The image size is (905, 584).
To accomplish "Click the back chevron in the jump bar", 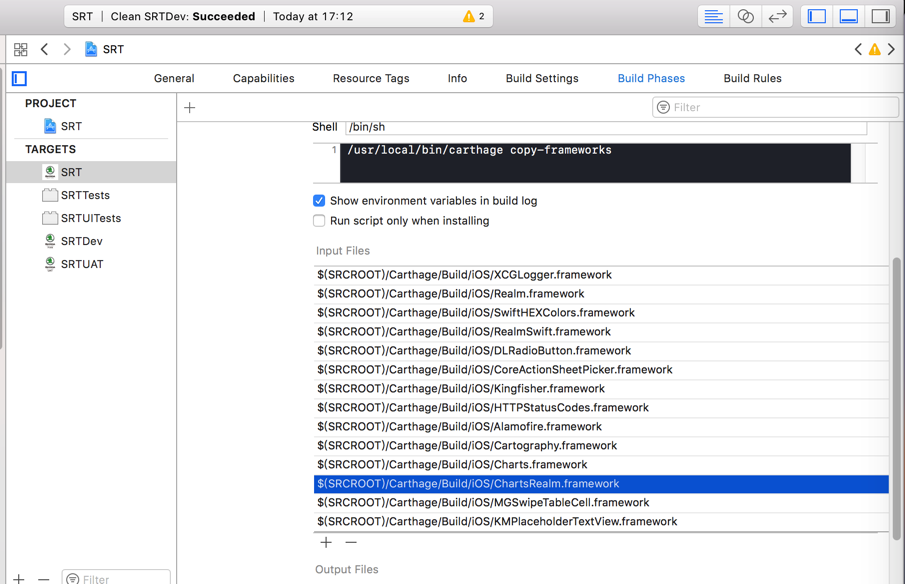I will [x=45, y=49].
